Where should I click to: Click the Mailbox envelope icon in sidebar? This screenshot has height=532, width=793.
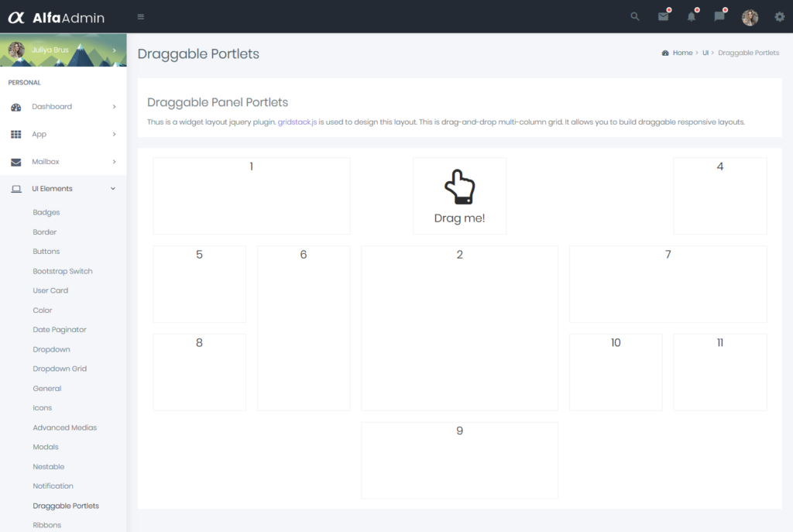click(x=16, y=162)
